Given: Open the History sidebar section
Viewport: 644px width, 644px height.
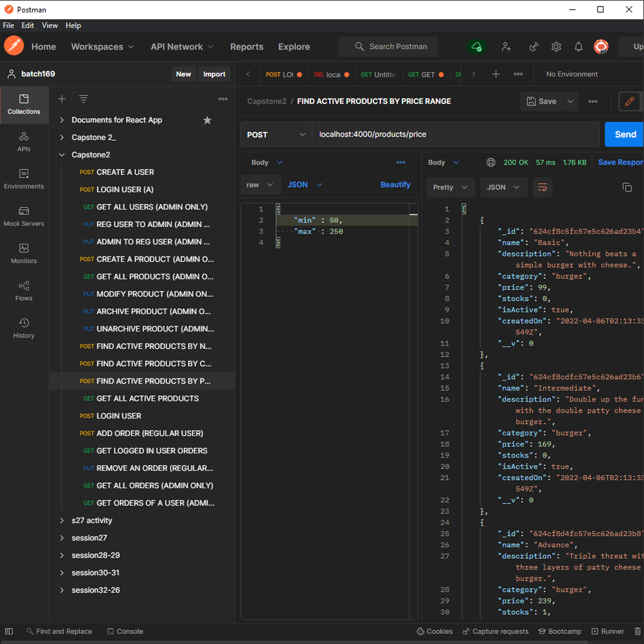Looking at the screenshot, I should [x=24, y=329].
